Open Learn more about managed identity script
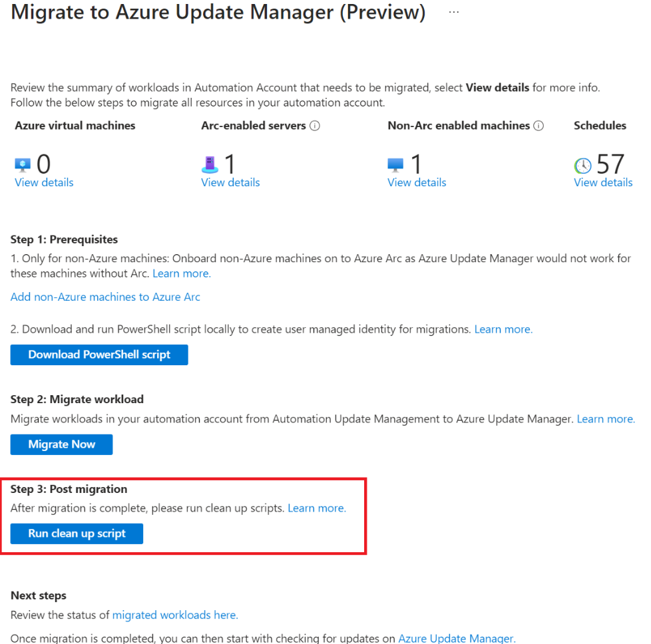651x644 pixels. [504, 329]
